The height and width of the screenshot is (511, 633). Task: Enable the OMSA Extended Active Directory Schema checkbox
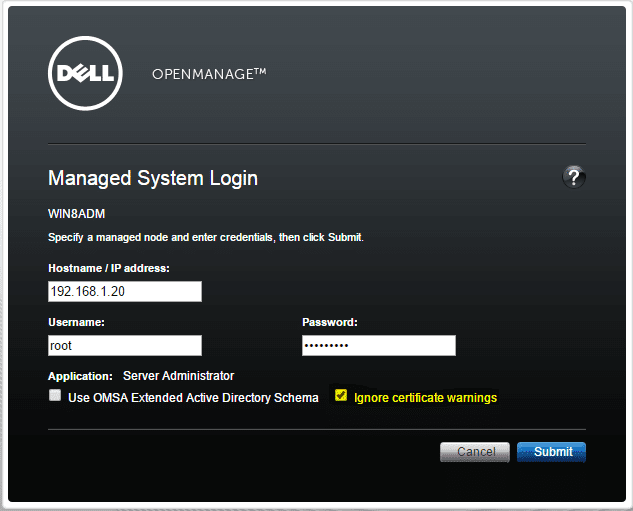(55, 397)
